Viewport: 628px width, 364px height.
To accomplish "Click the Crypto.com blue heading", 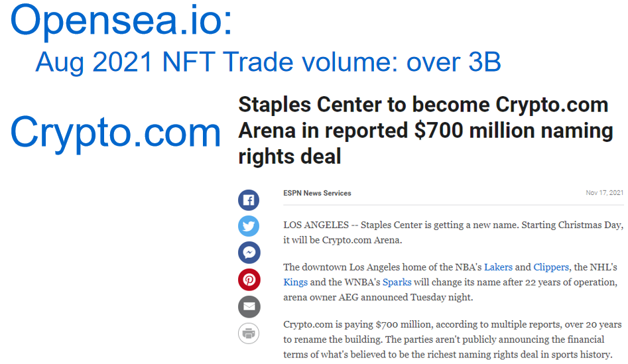I will click(115, 132).
